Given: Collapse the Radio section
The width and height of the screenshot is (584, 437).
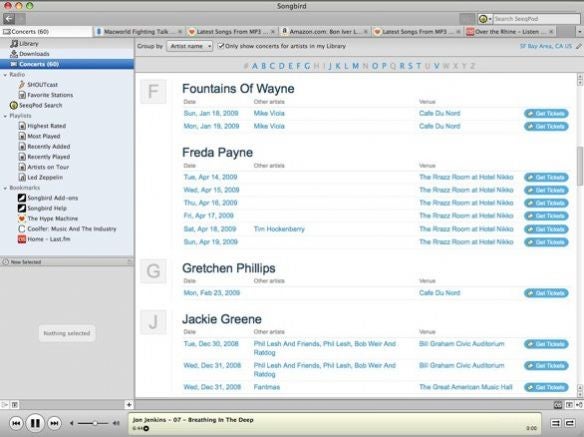Looking at the screenshot, I should 5,75.
